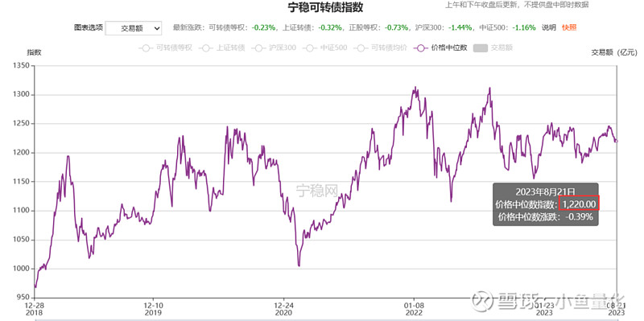The height and width of the screenshot is (321, 644).
Task: Click the orange 快照 snapshot link
Action: 569,28
